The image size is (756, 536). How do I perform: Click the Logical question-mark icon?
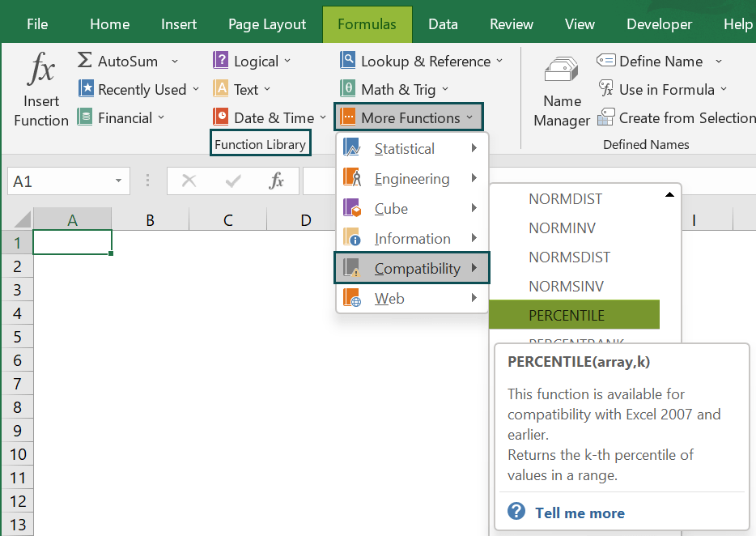220,60
